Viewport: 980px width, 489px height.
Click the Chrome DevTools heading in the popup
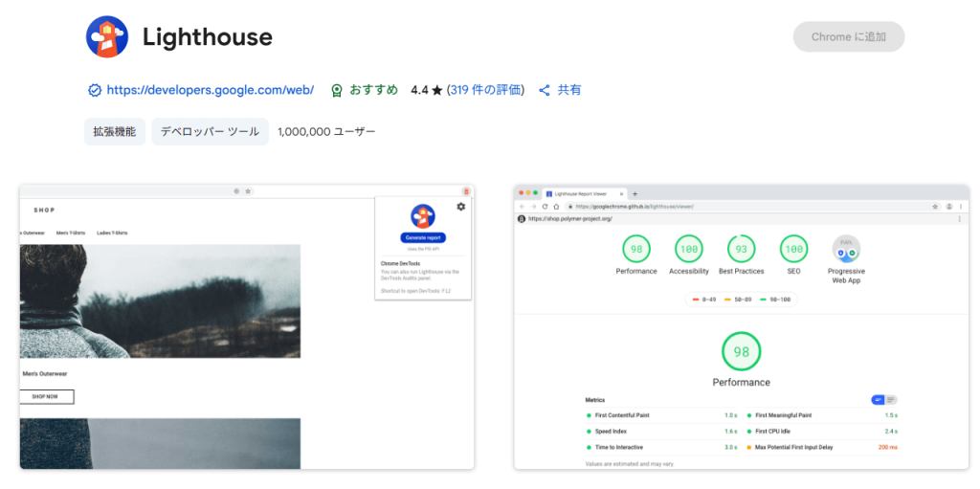click(401, 264)
